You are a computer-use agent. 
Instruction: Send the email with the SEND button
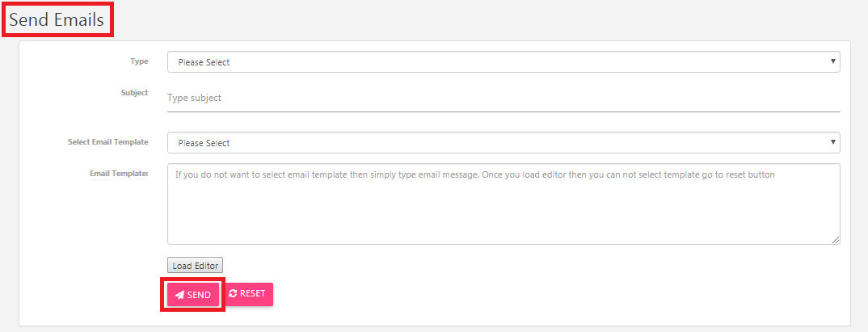tap(192, 295)
